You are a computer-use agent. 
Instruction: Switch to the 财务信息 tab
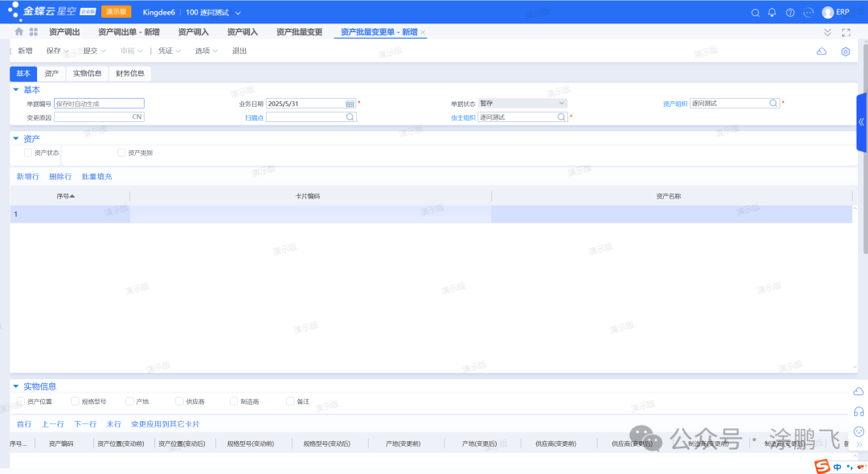pyautogui.click(x=129, y=74)
